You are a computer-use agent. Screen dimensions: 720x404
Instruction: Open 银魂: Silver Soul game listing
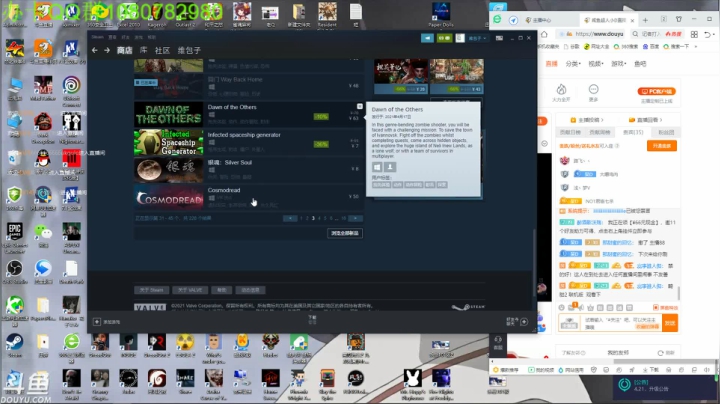[x=248, y=170]
